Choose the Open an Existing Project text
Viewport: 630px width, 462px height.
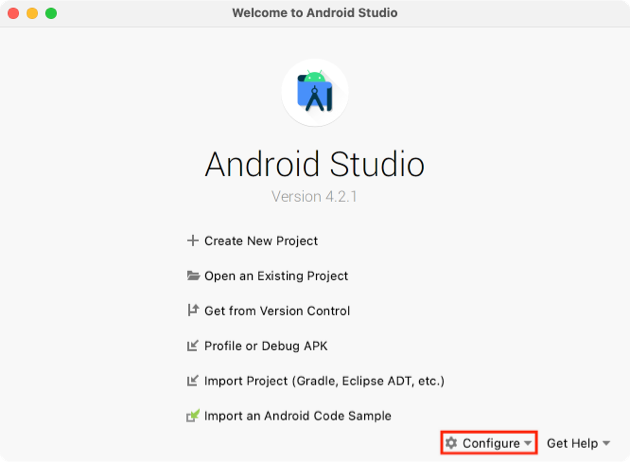click(276, 276)
